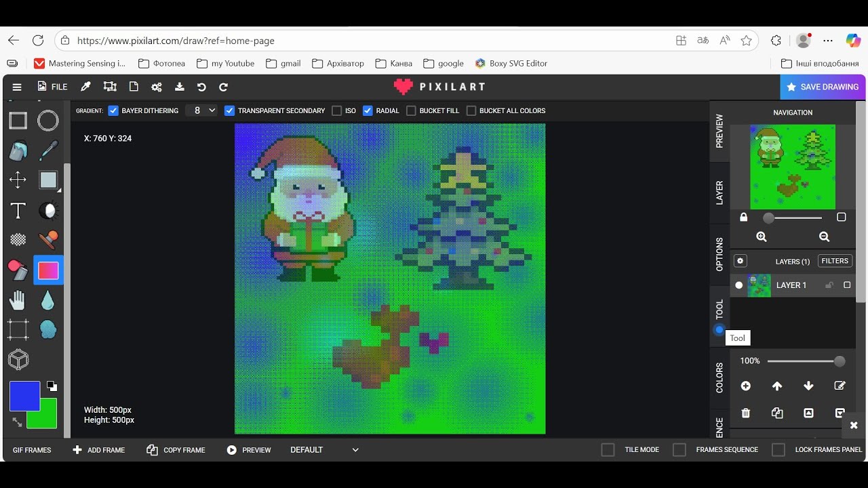Select the eyedropper tool in left toolbox

(48, 150)
